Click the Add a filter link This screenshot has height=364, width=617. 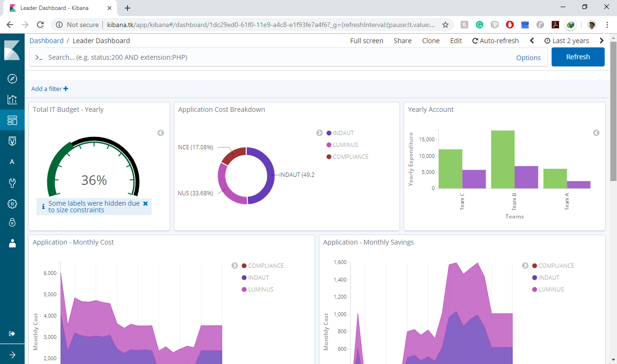click(x=50, y=89)
